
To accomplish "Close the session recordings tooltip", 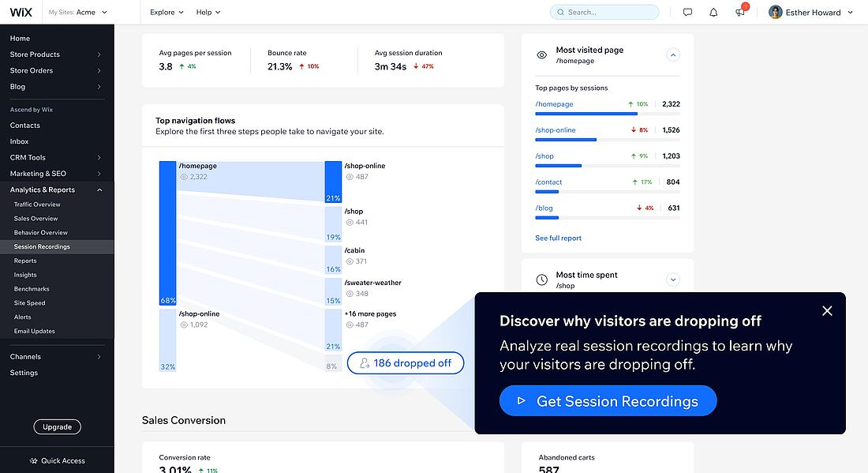I will tap(827, 310).
